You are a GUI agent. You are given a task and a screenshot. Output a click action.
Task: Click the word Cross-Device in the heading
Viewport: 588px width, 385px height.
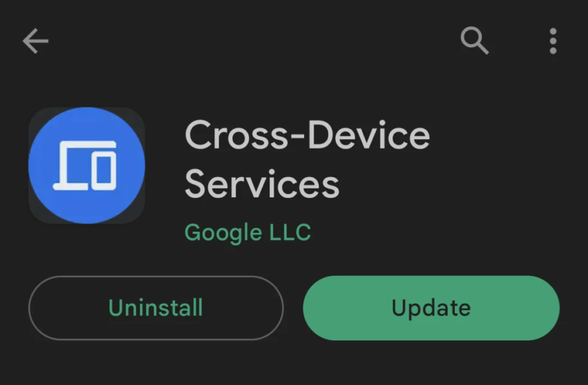point(307,135)
